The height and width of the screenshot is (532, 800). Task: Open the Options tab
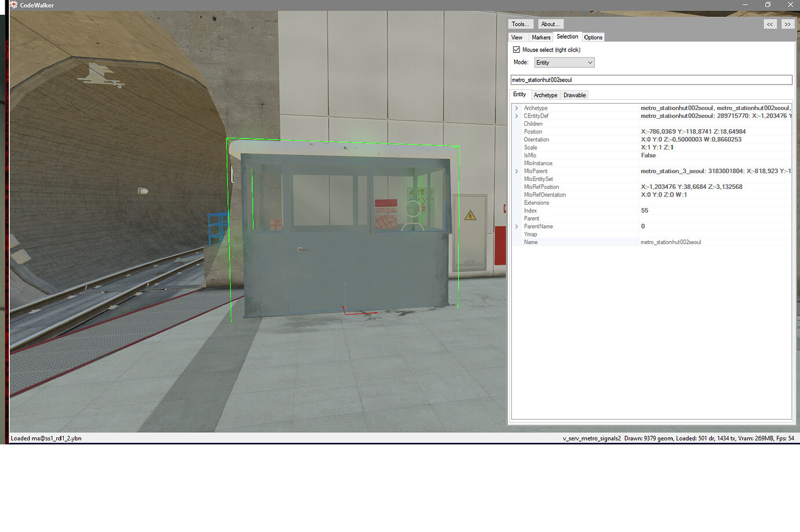[593, 37]
